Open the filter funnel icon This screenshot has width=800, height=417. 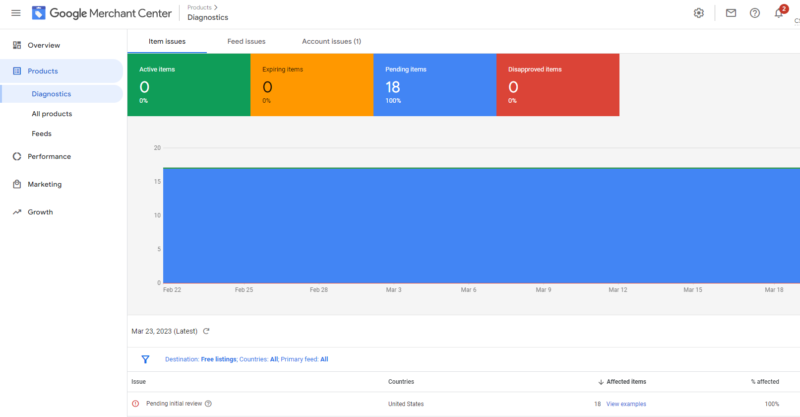(145, 358)
